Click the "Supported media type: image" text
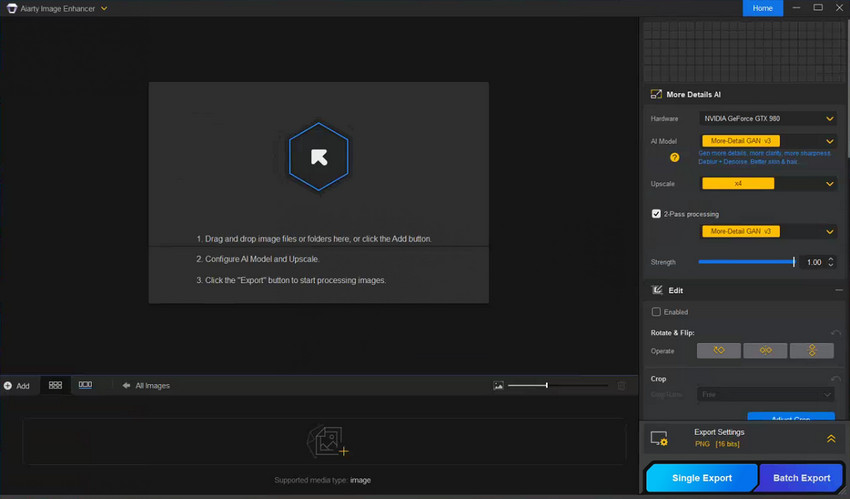850x499 pixels. tap(323, 480)
